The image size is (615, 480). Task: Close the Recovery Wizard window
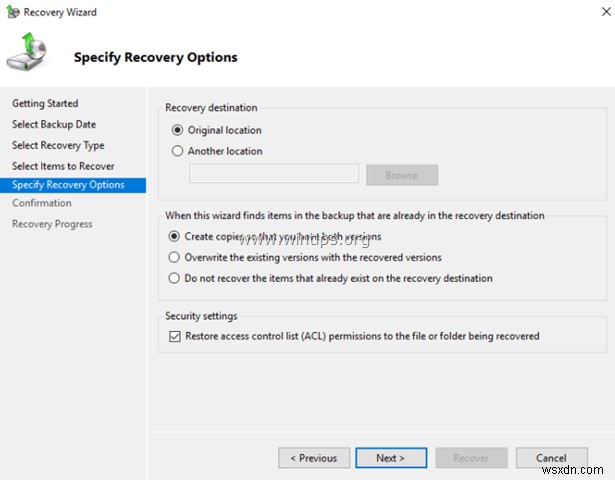point(606,11)
